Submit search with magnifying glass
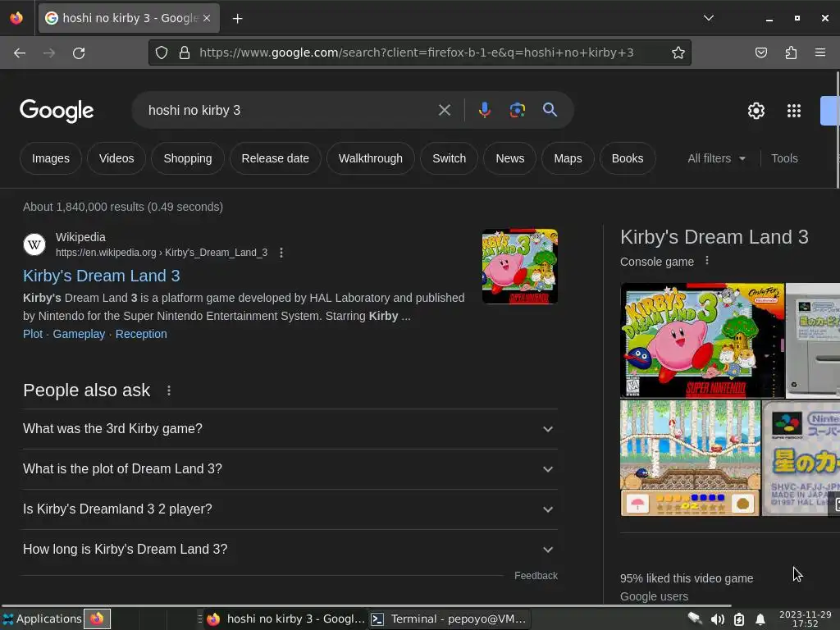The image size is (840, 630). [x=550, y=110]
